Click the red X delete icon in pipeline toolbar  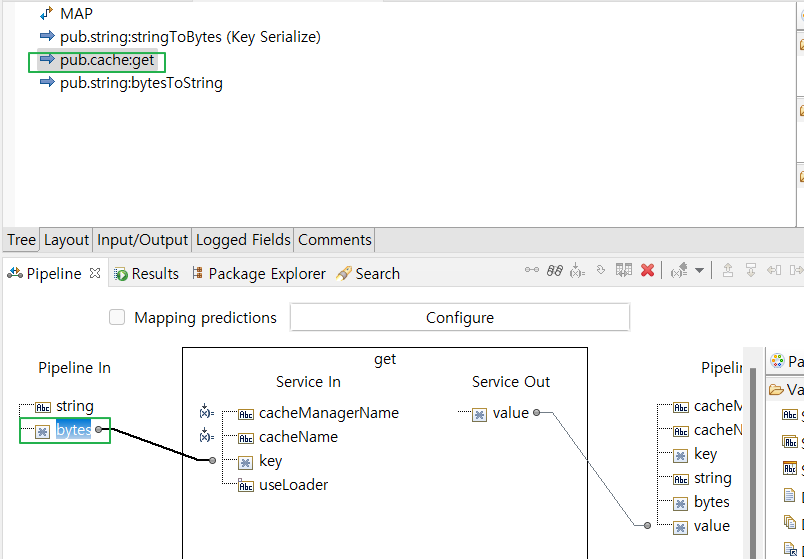647,271
